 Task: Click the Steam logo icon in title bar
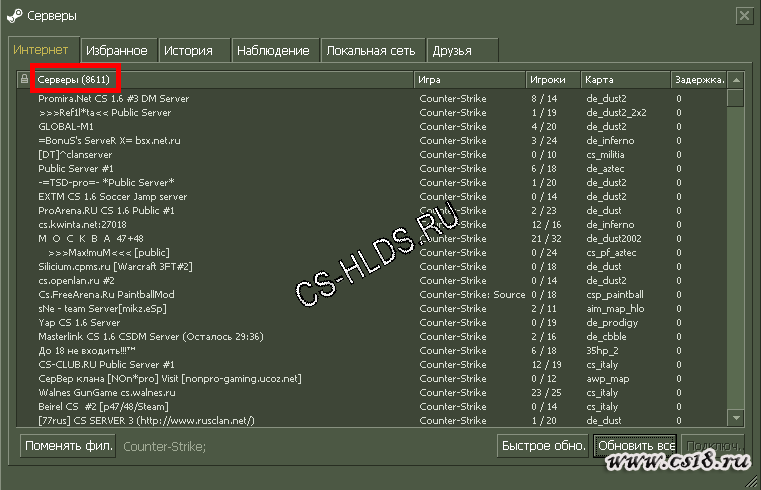coord(14,16)
